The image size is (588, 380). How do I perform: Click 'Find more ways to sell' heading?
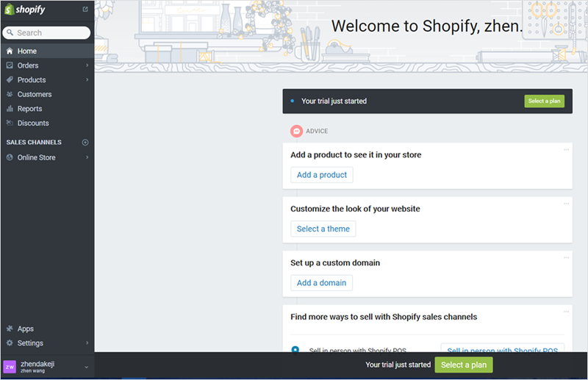[x=384, y=317]
